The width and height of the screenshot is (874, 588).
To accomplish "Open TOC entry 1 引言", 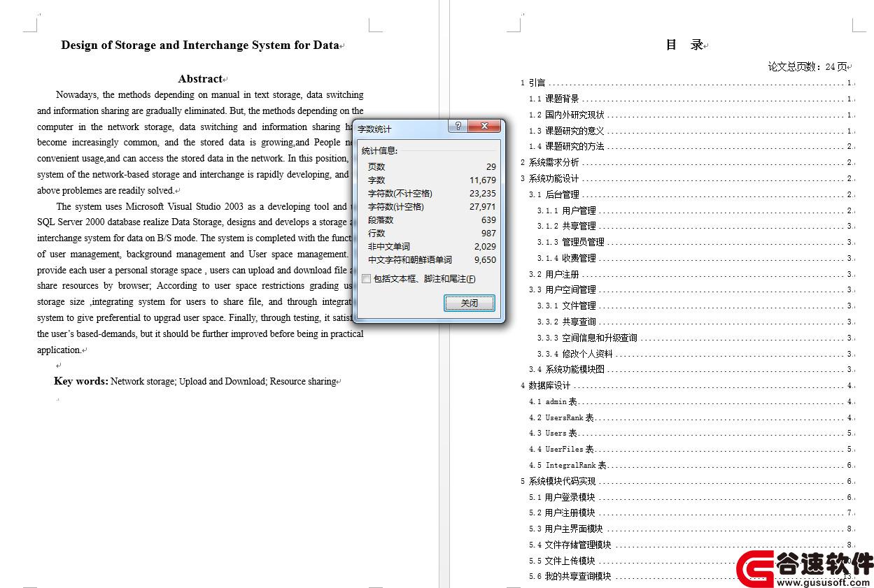I will pos(686,83).
